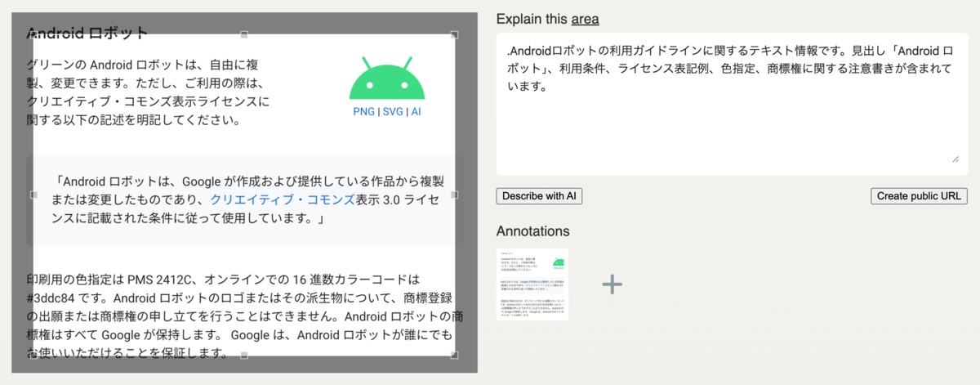Add a new annotation with the plus icon
This screenshot has height=385, width=980.
point(612,284)
